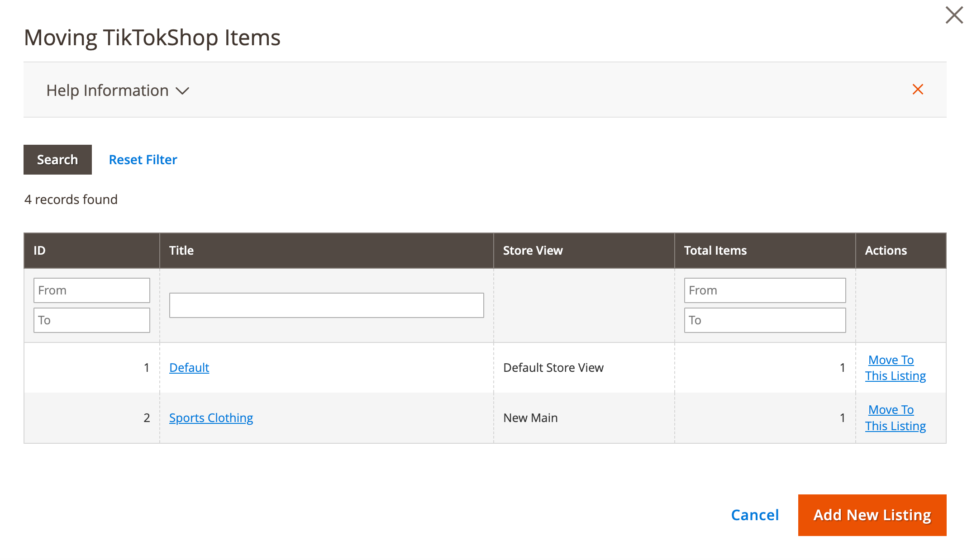Dismiss the Help Information notice with the orange X

click(918, 90)
